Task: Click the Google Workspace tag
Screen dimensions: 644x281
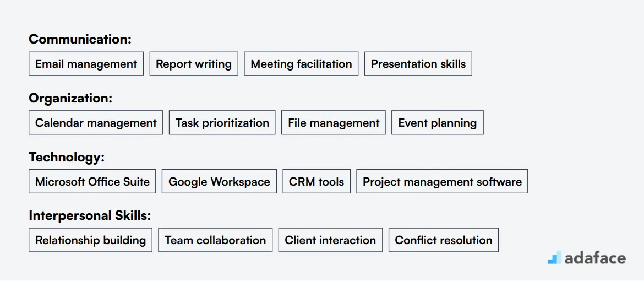Action: (x=219, y=181)
